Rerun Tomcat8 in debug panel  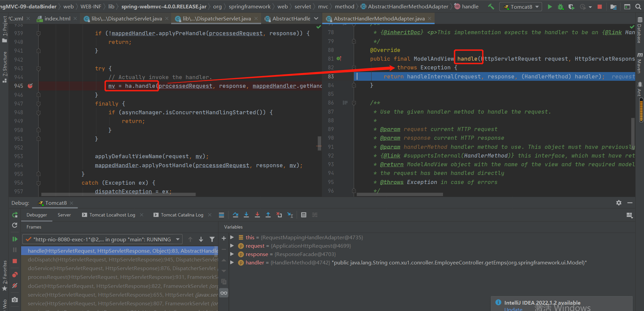pos(15,215)
